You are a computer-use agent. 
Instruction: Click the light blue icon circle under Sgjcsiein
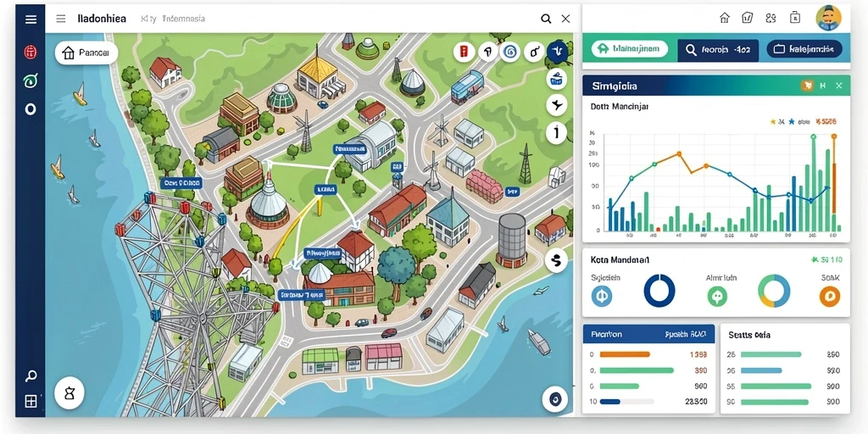tap(602, 297)
